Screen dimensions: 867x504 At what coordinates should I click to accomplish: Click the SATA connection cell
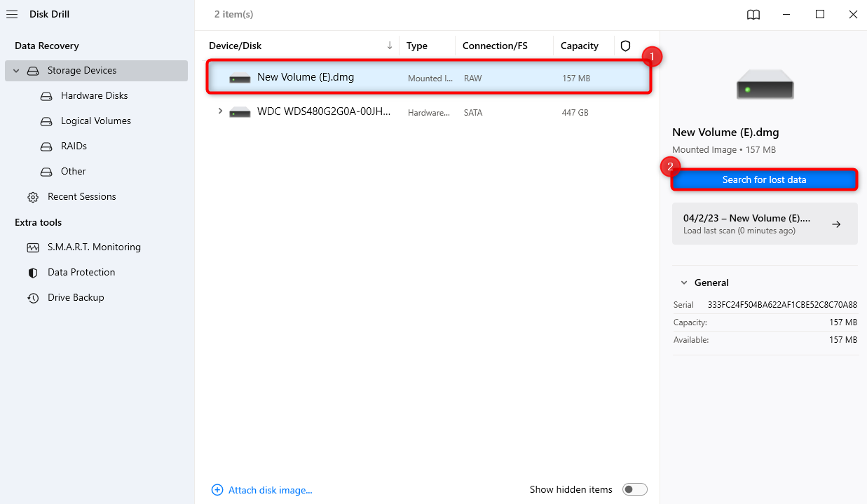click(x=473, y=113)
